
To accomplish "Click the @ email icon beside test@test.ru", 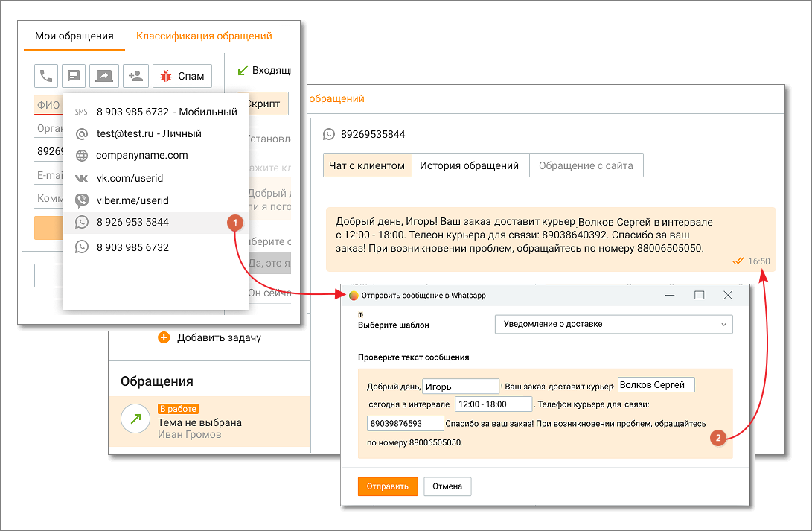I will pos(82,134).
